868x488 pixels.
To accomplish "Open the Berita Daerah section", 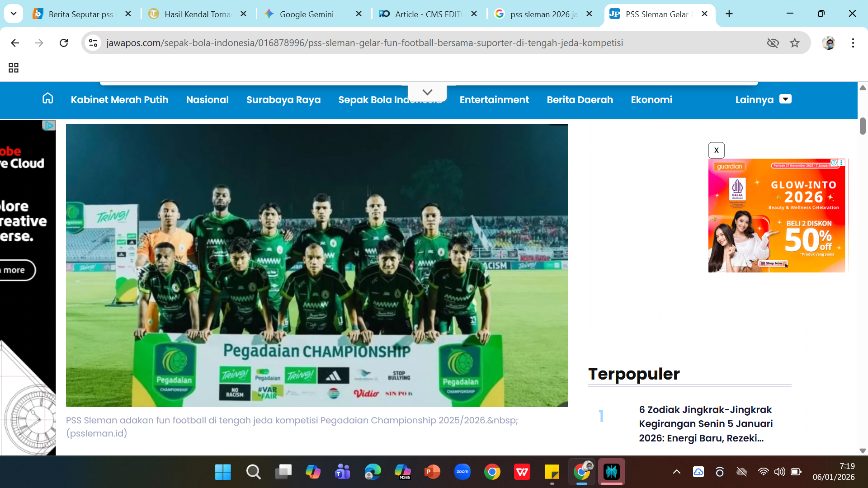I will point(580,100).
